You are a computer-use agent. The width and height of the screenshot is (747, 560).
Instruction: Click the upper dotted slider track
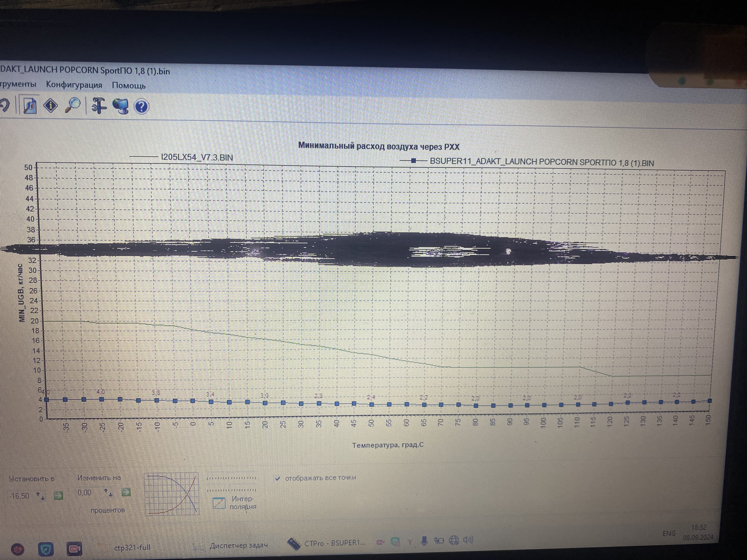(231, 478)
